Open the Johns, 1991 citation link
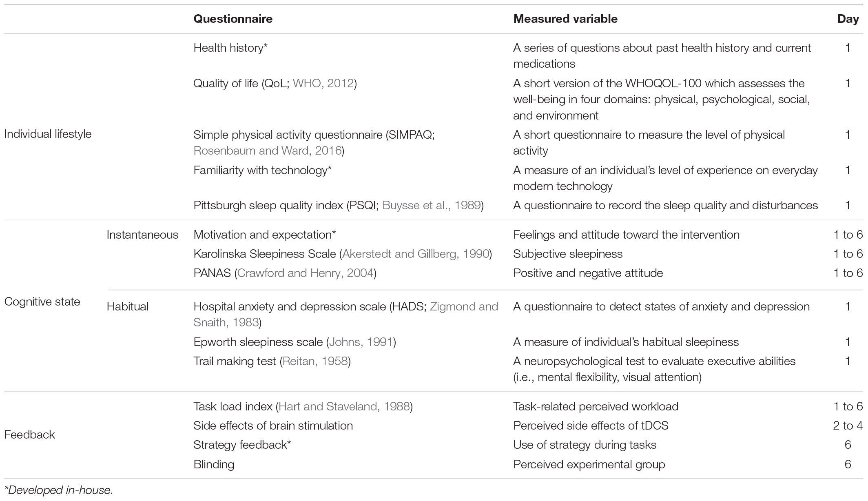 (361, 342)
